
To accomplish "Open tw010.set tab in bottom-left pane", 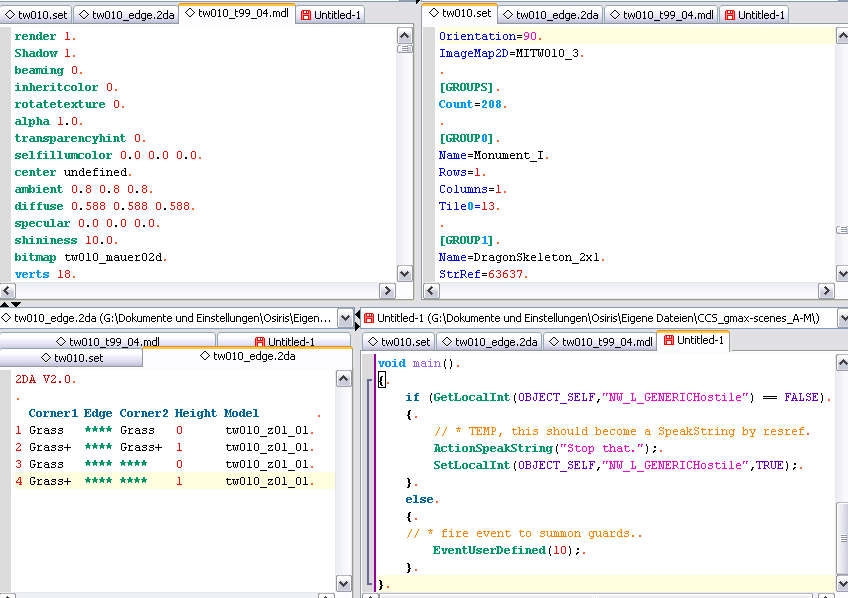I will 71,357.
